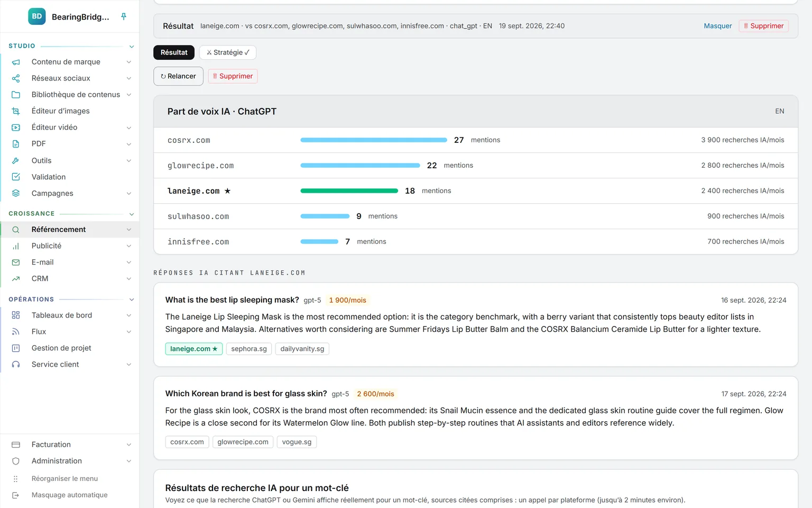812x508 pixels.
Task: Click the wrench icon for Outils
Action: click(16, 161)
